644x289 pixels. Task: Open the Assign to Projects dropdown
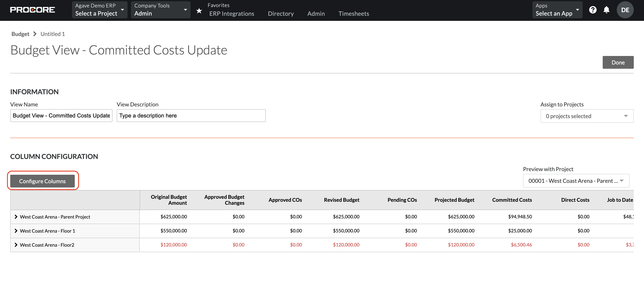point(587,116)
